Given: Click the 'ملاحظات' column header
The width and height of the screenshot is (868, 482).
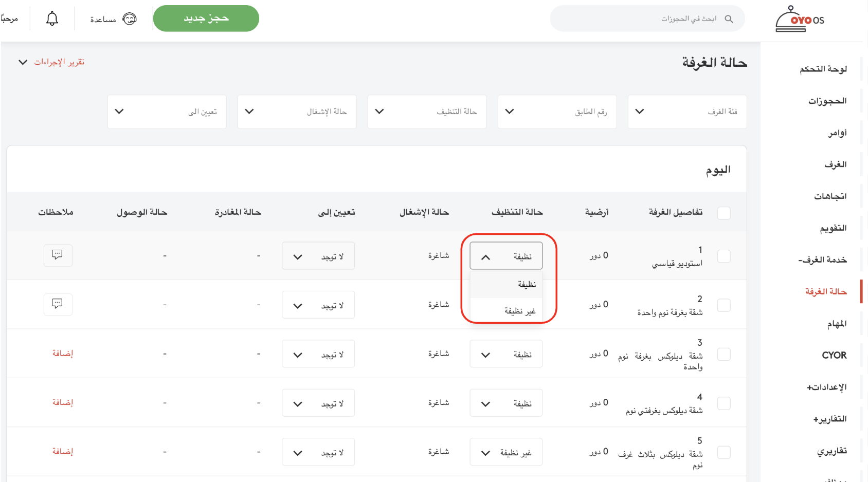Looking at the screenshot, I should (x=56, y=212).
